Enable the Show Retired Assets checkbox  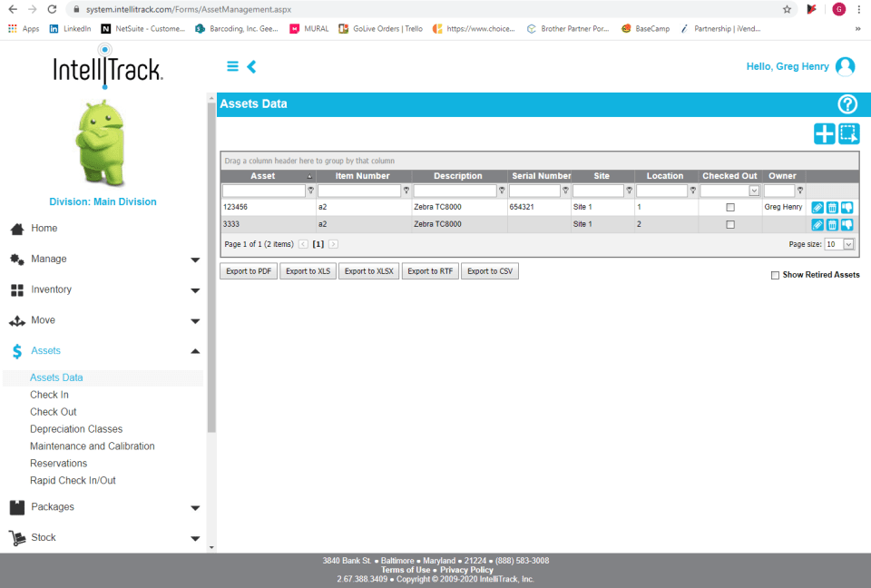(776, 274)
